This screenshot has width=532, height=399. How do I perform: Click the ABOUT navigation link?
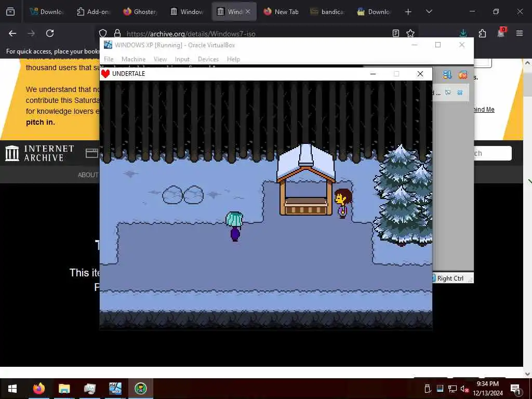(88, 175)
